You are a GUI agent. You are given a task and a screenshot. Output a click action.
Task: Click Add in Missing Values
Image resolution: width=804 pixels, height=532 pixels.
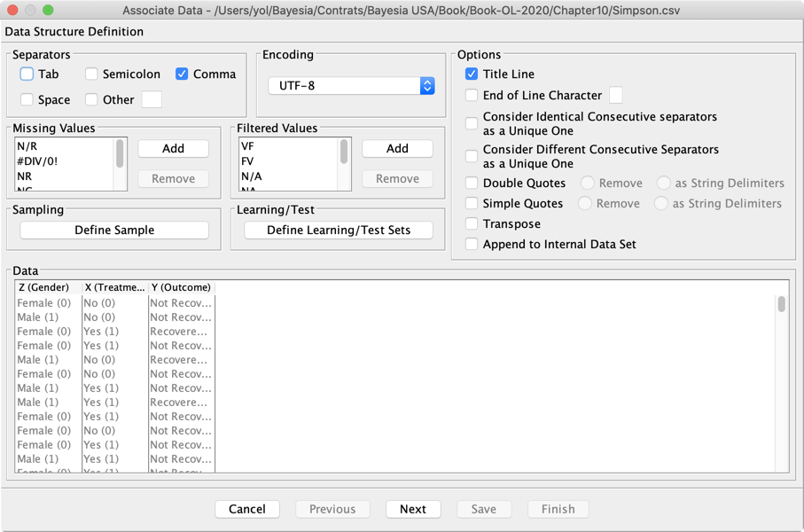point(174,149)
